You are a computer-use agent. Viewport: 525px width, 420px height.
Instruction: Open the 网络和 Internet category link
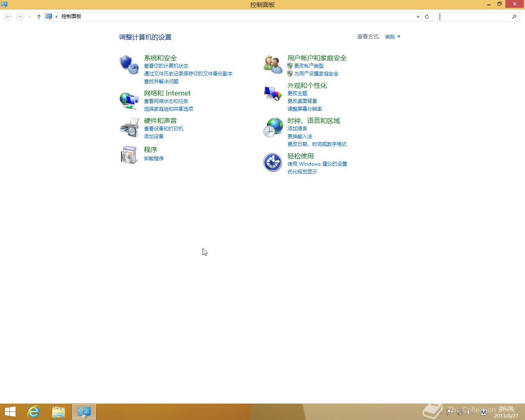coord(167,93)
